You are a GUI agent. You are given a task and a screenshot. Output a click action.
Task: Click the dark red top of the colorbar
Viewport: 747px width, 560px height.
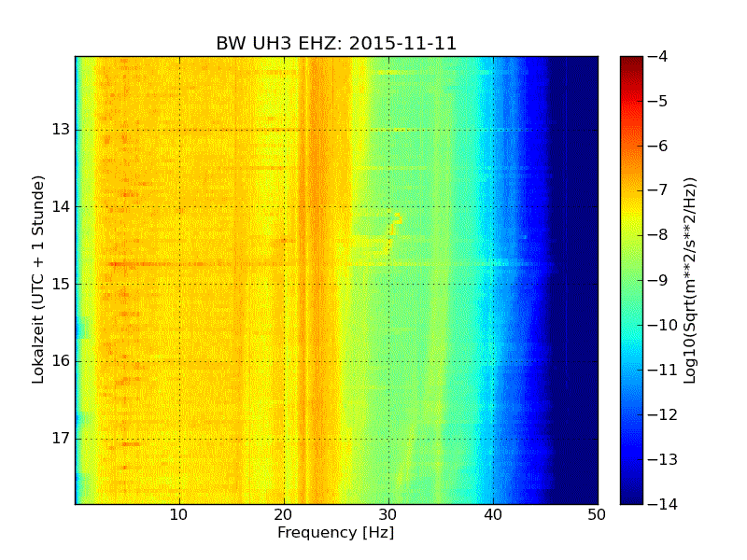pyautogui.click(x=632, y=64)
